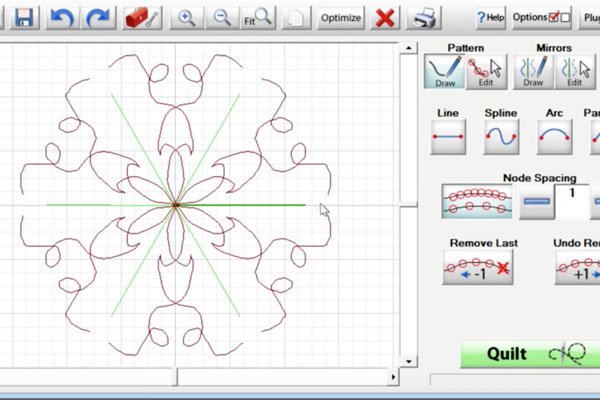Image resolution: width=600 pixels, height=400 pixels.
Task: Print the pattern with printer icon
Action: (x=424, y=18)
